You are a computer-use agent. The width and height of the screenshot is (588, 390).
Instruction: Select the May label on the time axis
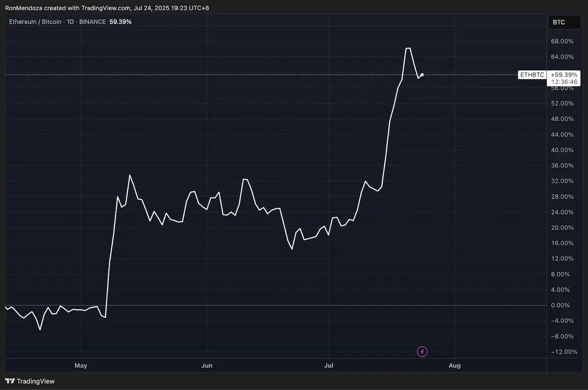point(81,366)
